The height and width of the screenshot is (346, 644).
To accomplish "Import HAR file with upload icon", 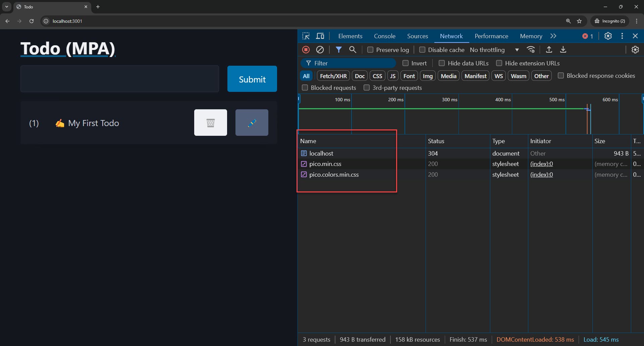I will pos(549,50).
